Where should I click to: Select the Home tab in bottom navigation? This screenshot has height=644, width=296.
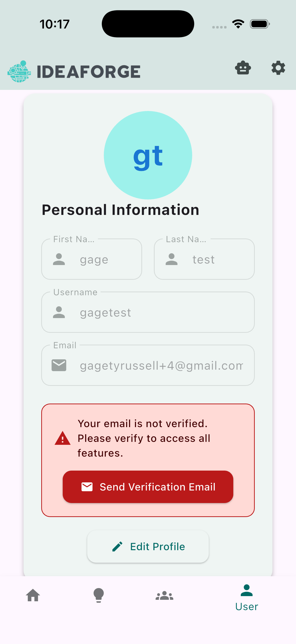(x=33, y=595)
